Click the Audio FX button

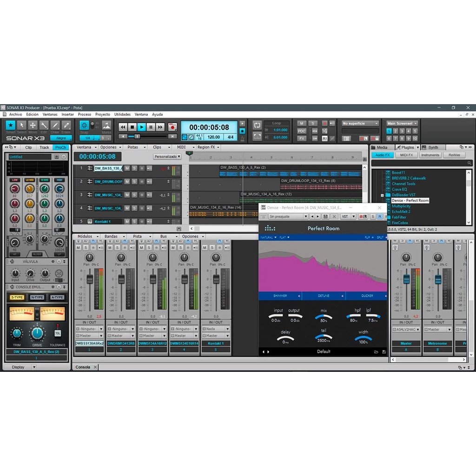click(383, 155)
